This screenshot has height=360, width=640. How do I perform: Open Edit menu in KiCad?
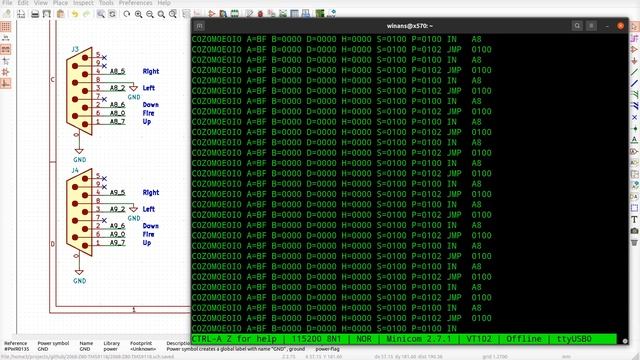[23, 3]
